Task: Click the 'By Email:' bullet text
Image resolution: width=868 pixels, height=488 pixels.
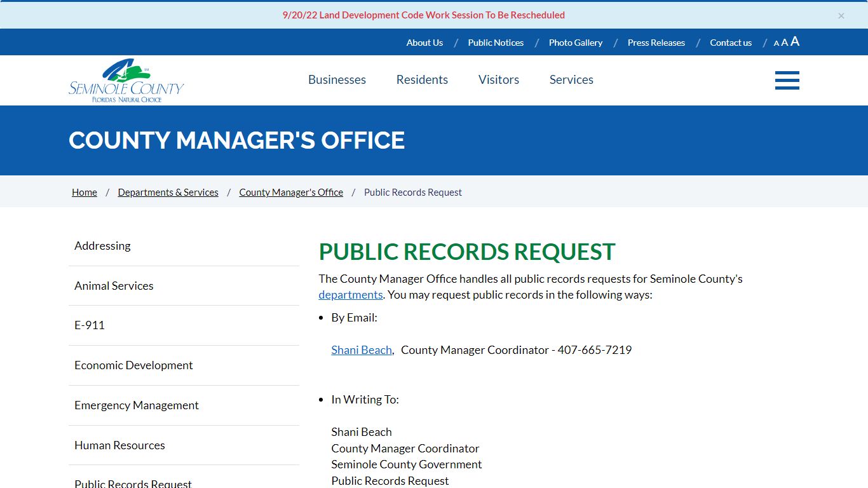Action: point(355,318)
